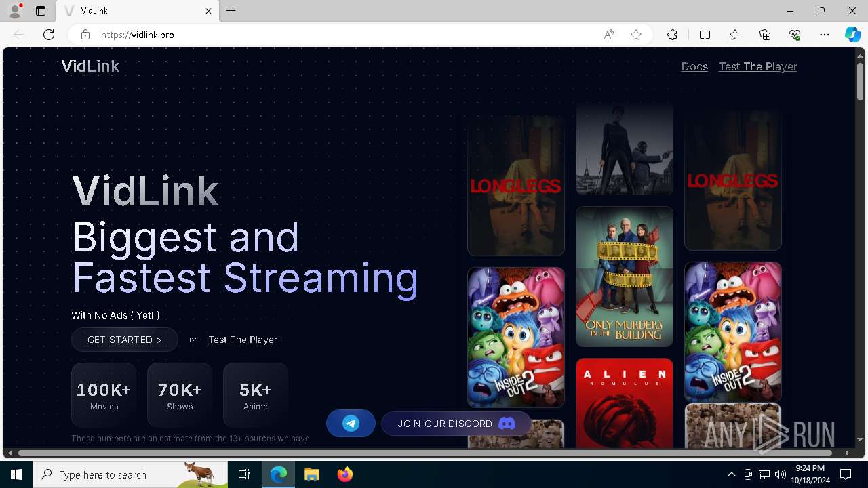Click the GET STARTED button
The height and width of the screenshot is (488, 868).
click(125, 340)
